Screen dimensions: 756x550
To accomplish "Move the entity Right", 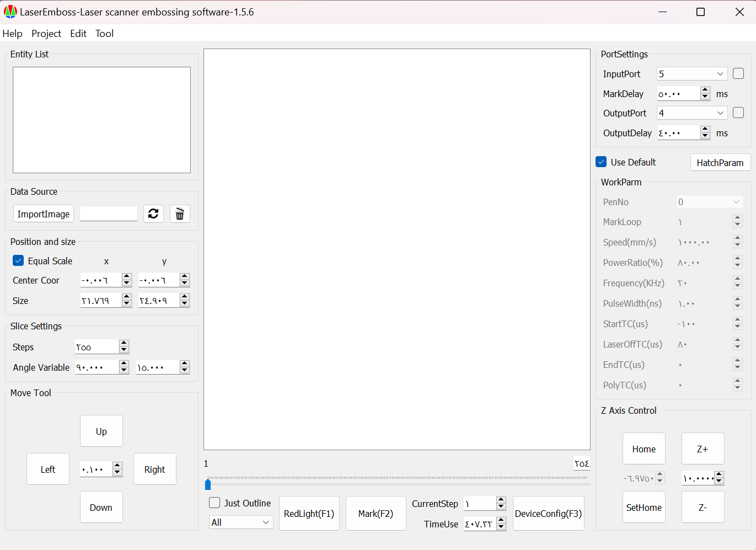I will tap(155, 469).
